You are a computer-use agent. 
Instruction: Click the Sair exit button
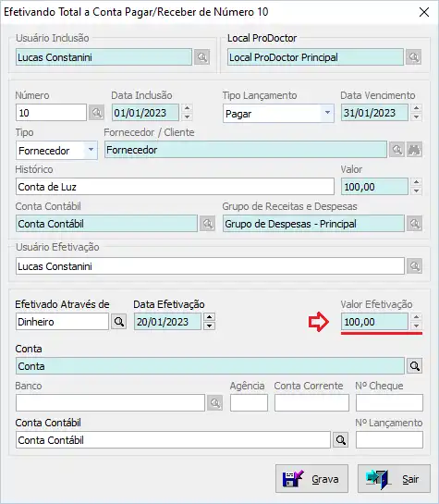click(x=394, y=479)
